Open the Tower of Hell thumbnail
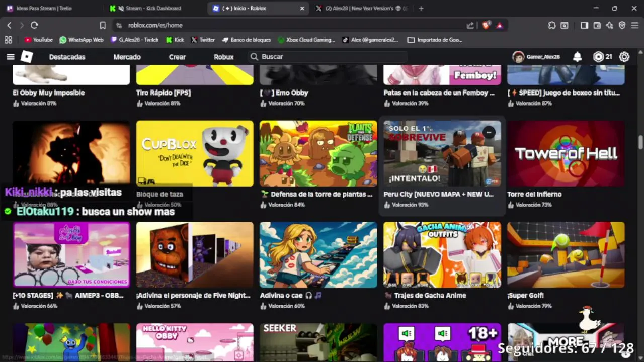The image size is (644, 362). point(566,153)
